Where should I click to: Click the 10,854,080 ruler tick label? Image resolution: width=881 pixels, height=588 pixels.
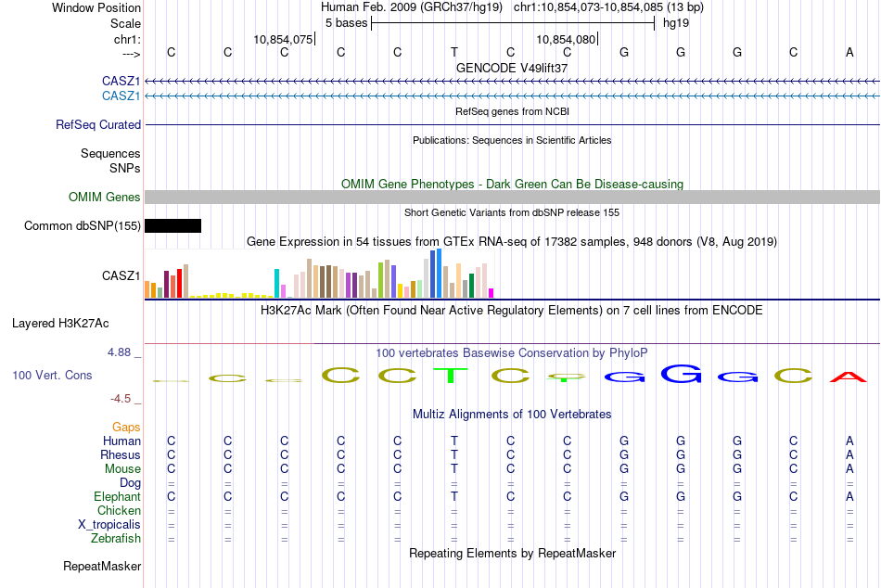566,39
